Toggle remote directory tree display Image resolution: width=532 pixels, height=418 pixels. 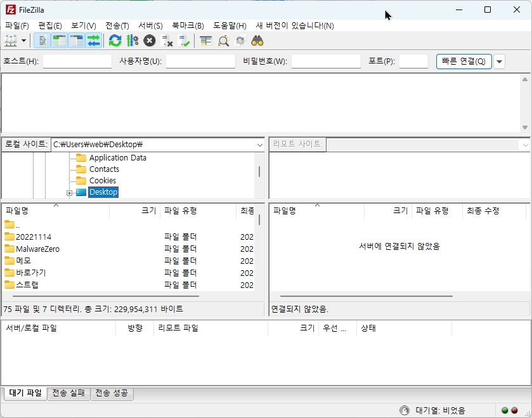click(x=76, y=41)
